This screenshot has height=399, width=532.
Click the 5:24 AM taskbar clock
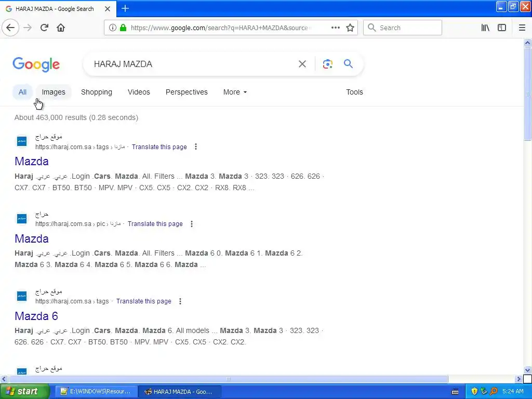513,391
